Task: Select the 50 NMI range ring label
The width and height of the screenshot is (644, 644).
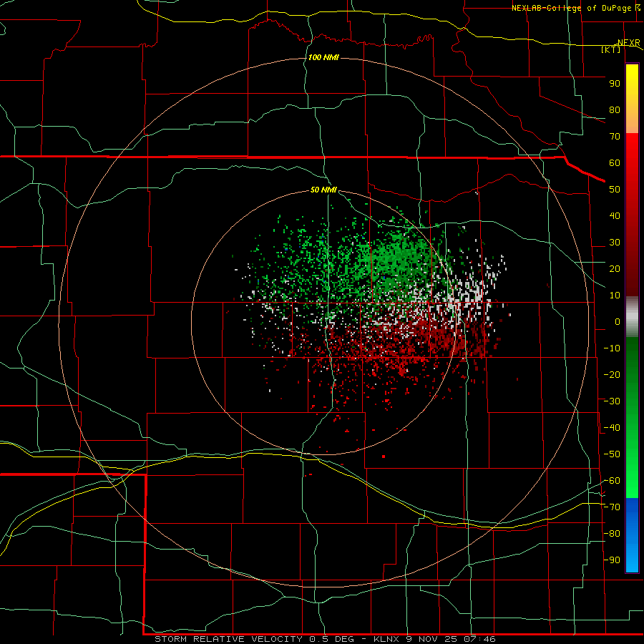Action: pos(323,190)
